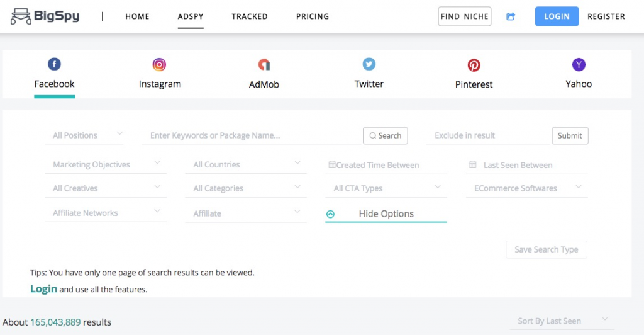The image size is (644, 335).
Task: Focus the Exclude in result field
Action: pyautogui.click(x=488, y=135)
